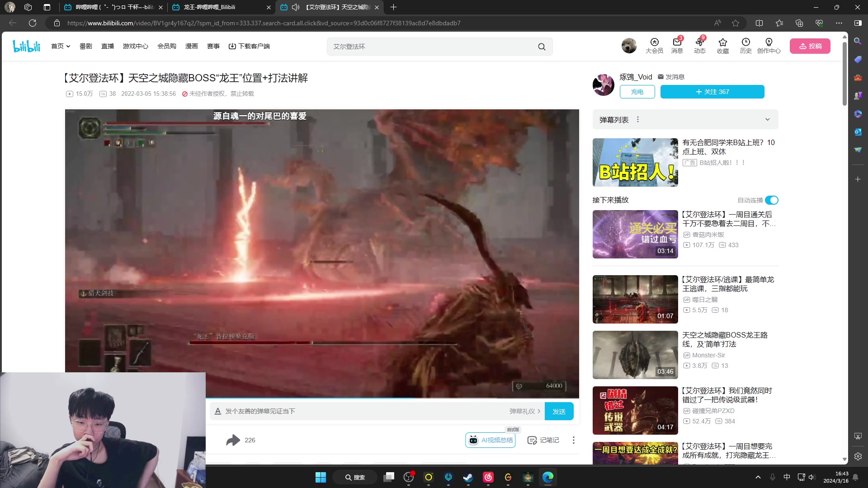Click the Edge browser taskbar icon
868x488 pixels.
coord(548,477)
